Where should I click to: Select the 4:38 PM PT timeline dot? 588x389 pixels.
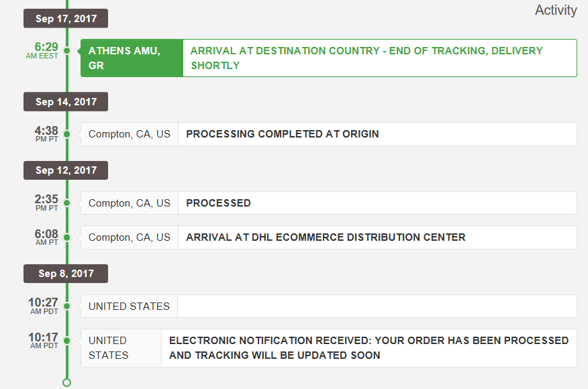[66, 133]
